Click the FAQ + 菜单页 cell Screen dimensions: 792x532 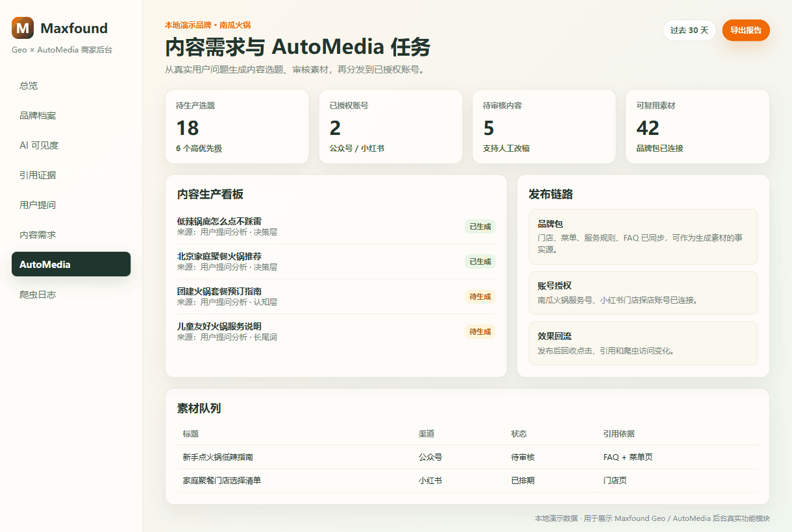point(628,457)
